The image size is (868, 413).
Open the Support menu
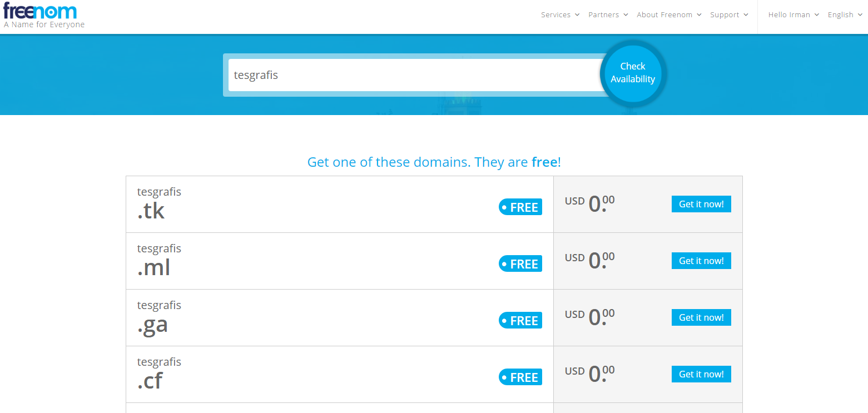coord(729,15)
